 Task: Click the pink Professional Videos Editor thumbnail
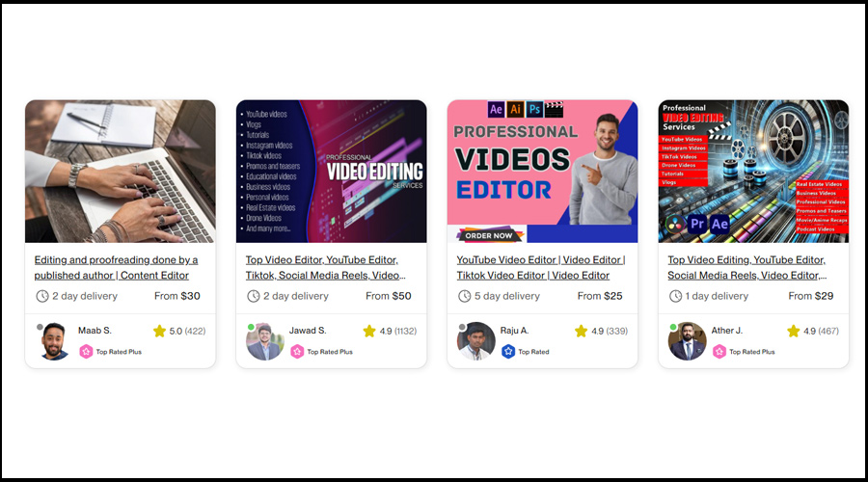(x=542, y=171)
